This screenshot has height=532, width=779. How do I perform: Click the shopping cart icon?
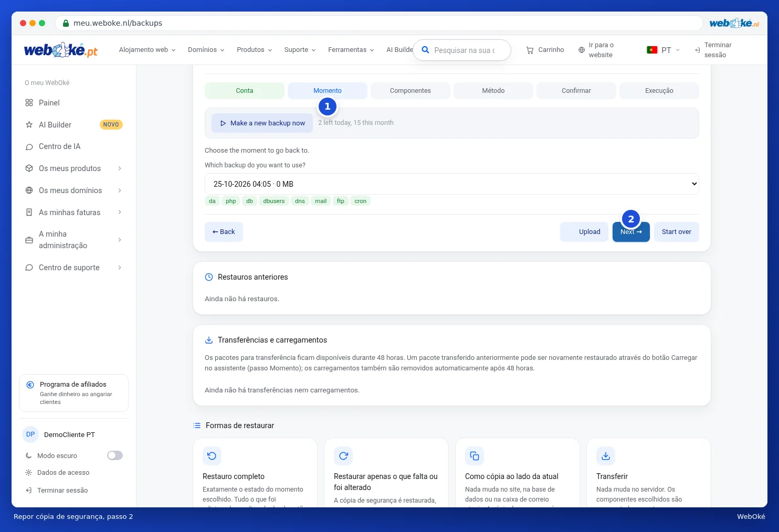tap(530, 50)
